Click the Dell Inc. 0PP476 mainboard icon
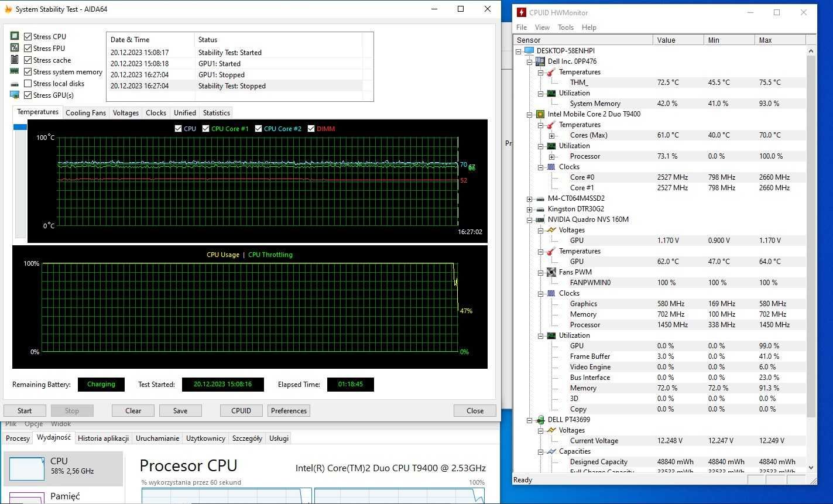This screenshot has width=833, height=504. pyautogui.click(x=540, y=61)
